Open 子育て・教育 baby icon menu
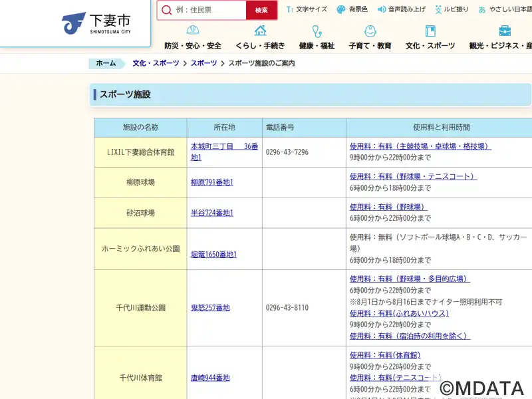The width and height of the screenshot is (532, 399). 370,31
